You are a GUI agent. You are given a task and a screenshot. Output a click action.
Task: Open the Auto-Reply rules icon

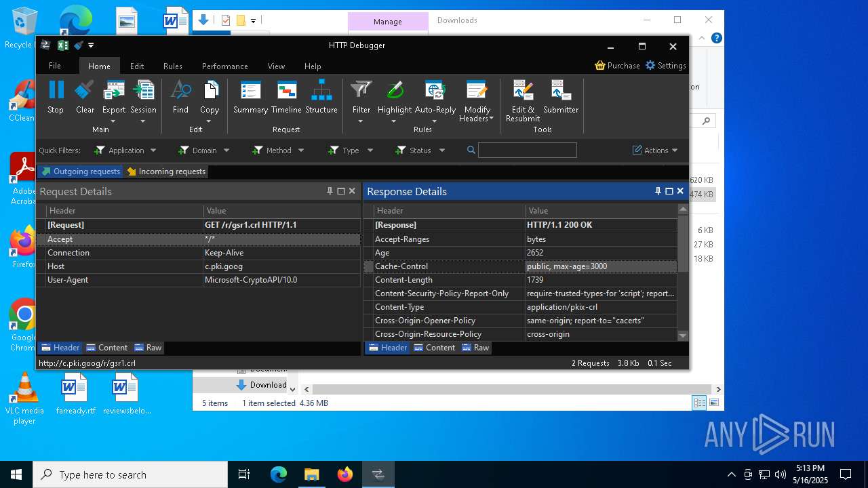click(435, 89)
